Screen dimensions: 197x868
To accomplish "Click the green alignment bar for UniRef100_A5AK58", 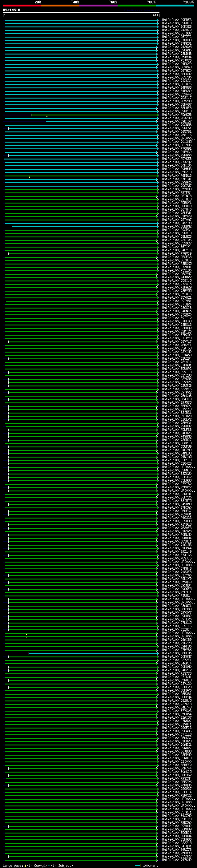I will tap(94, 115).
